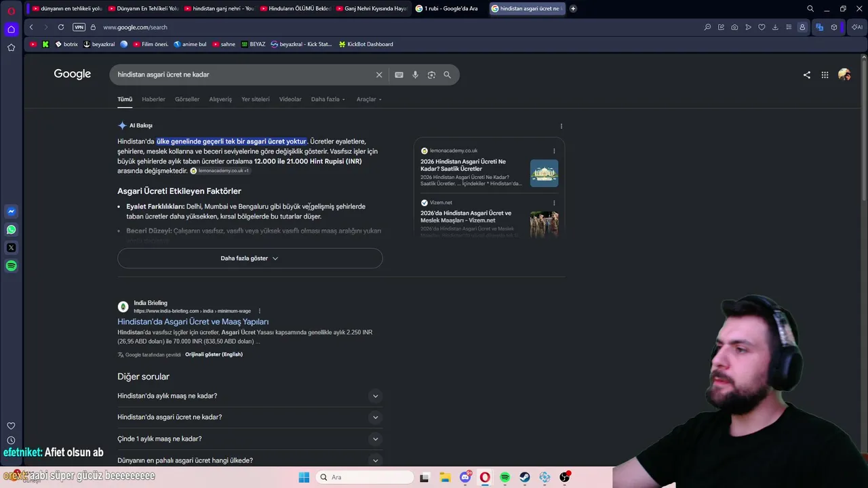Viewport: 868px width, 488px height.
Task: Switch to the Haberler tab
Action: click(153, 99)
